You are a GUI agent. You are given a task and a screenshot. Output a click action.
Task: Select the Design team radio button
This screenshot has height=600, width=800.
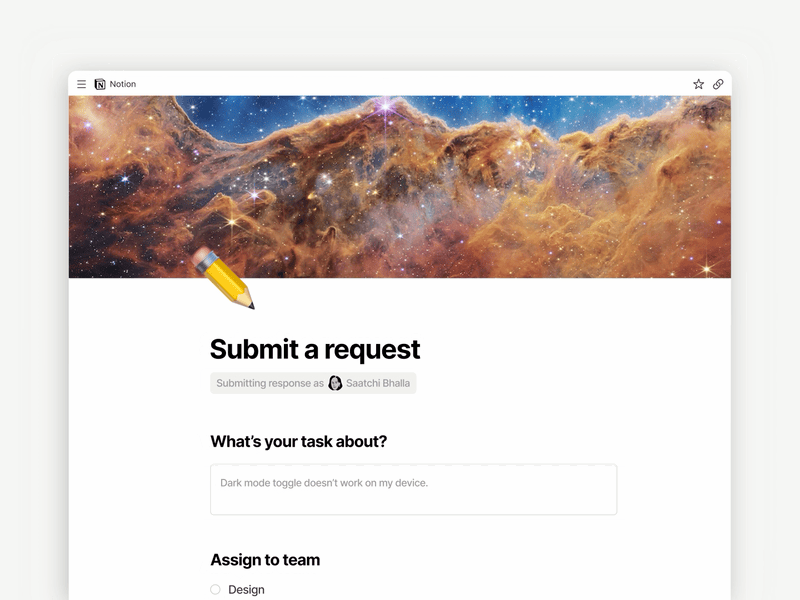(x=215, y=590)
